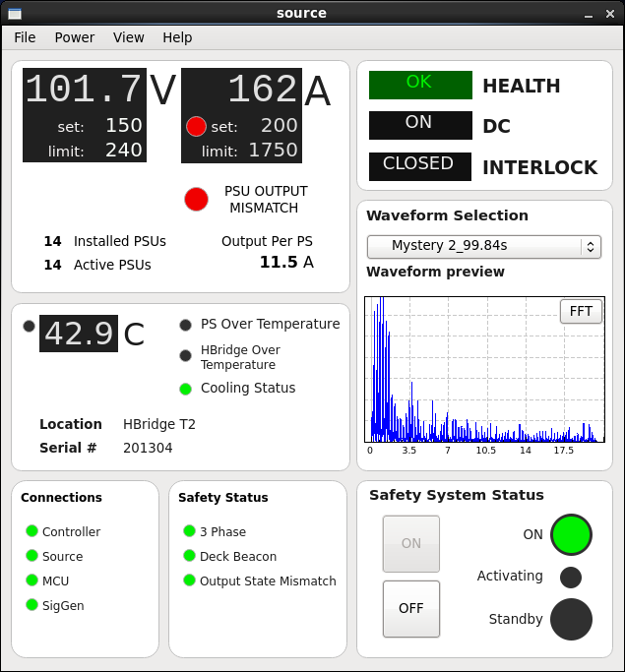Click the current set value 200
Viewport: 625px width, 672px height.
click(x=280, y=125)
